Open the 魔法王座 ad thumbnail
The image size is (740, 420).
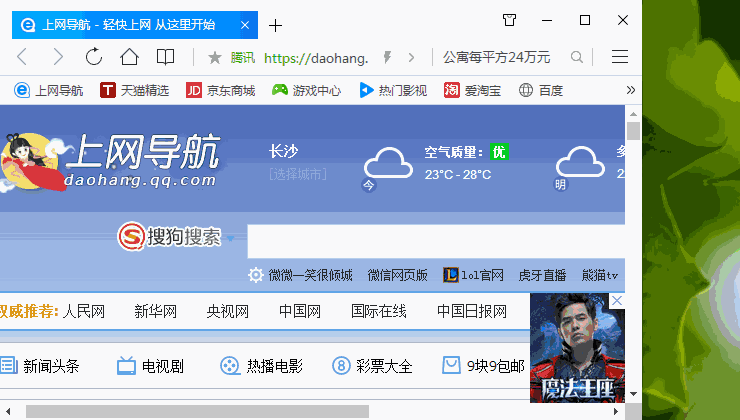(x=577, y=348)
